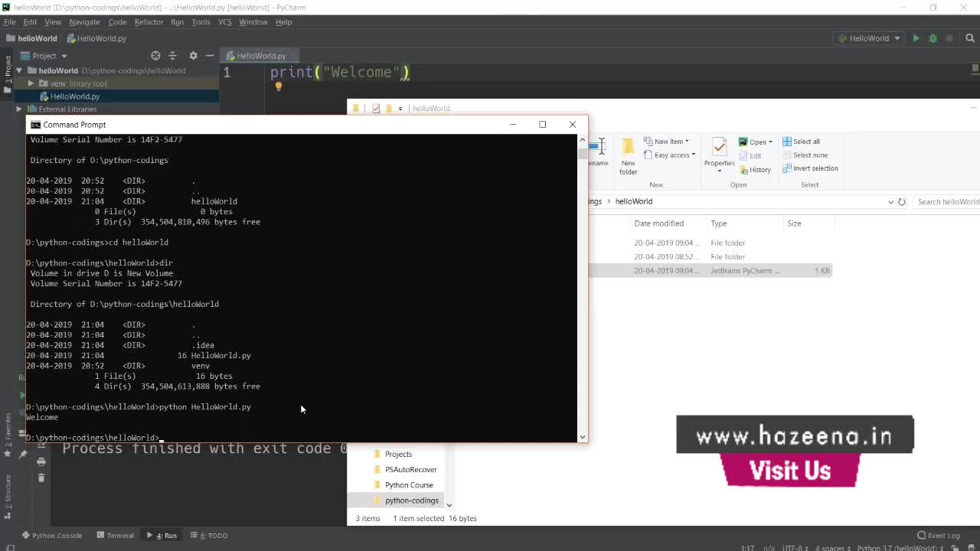Open the Terminal tool window
Screen dimensions: 980x551
[x=115, y=536]
